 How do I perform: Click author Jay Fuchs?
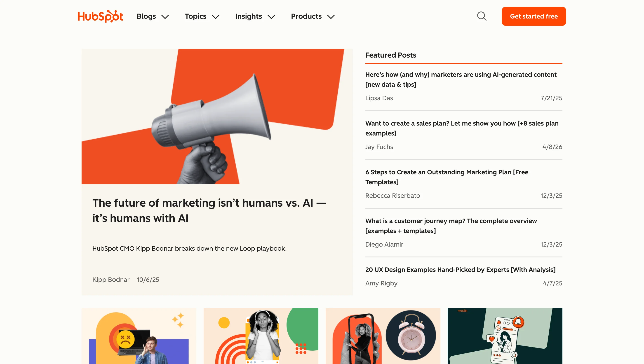pos(379,147)
